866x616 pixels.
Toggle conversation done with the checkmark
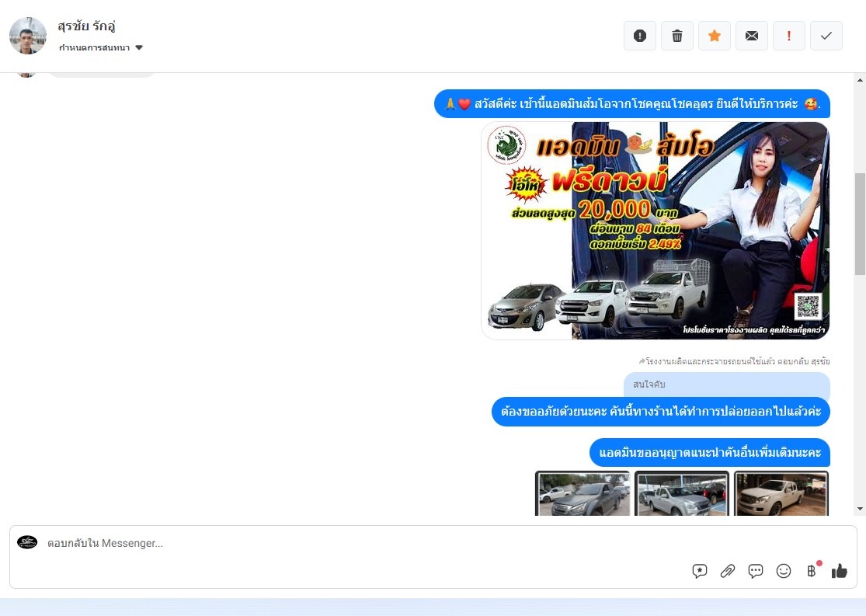click(826, 36)
